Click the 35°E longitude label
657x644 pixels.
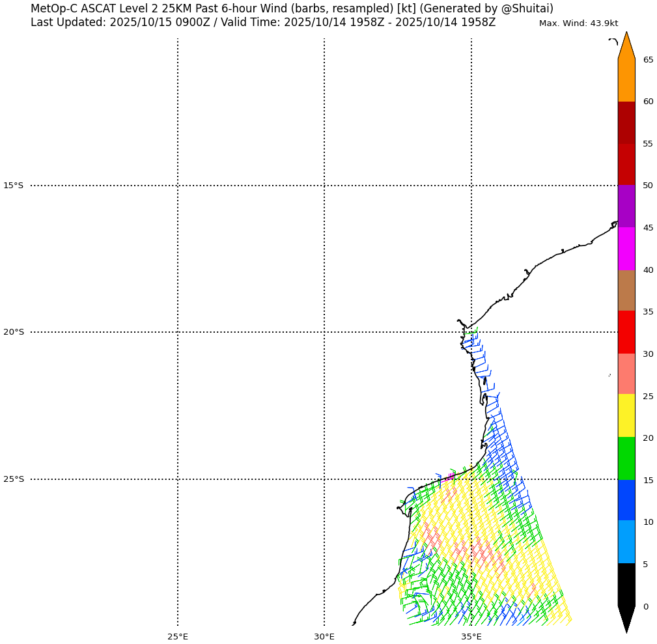tap(471, 636)
